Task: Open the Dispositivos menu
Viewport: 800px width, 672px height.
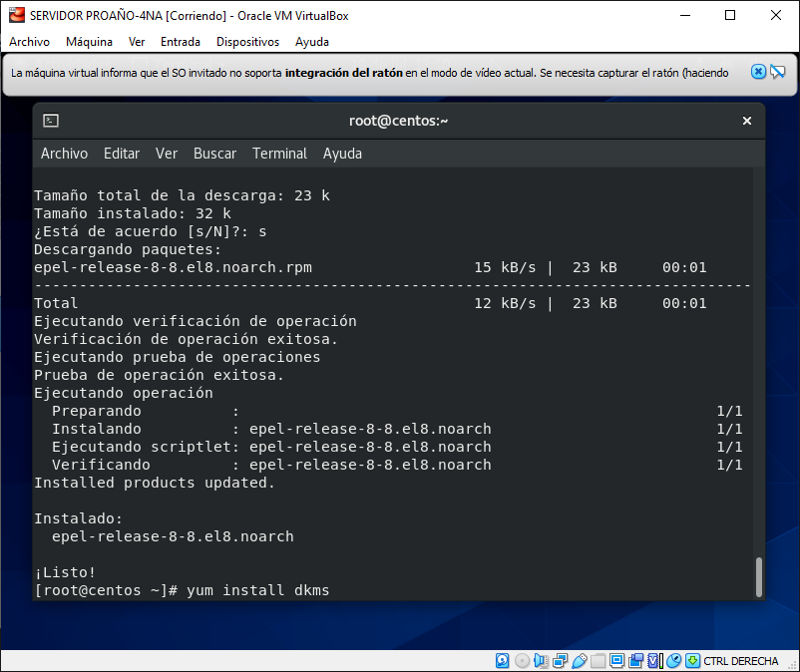Action: point(248,42)
